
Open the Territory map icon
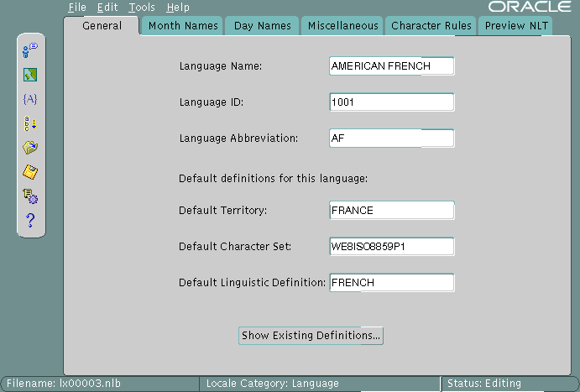click(30, 75)
